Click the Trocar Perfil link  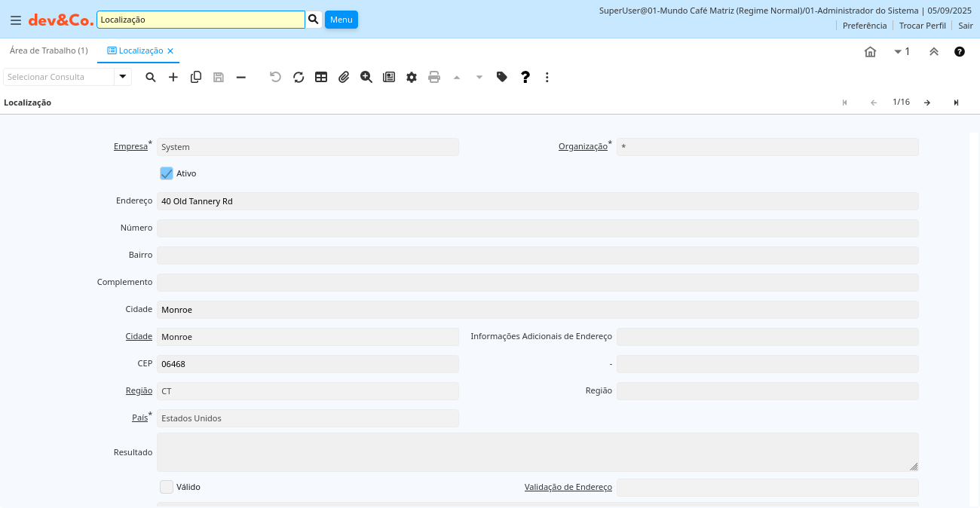[922, 26]
